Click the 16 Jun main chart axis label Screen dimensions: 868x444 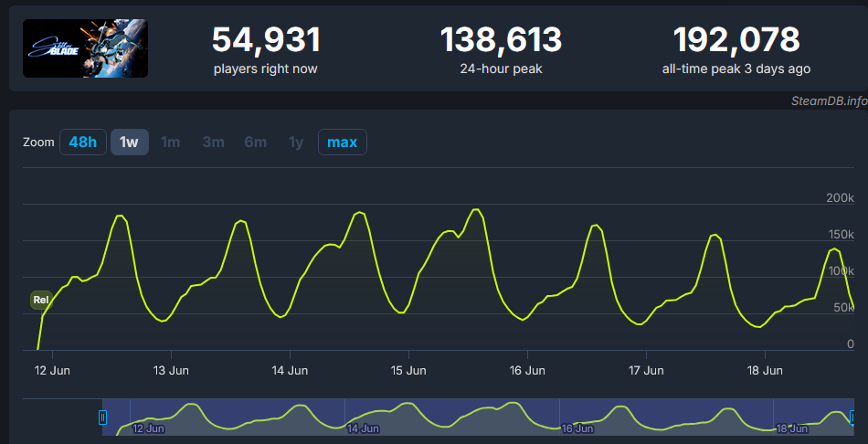(527, 370)
